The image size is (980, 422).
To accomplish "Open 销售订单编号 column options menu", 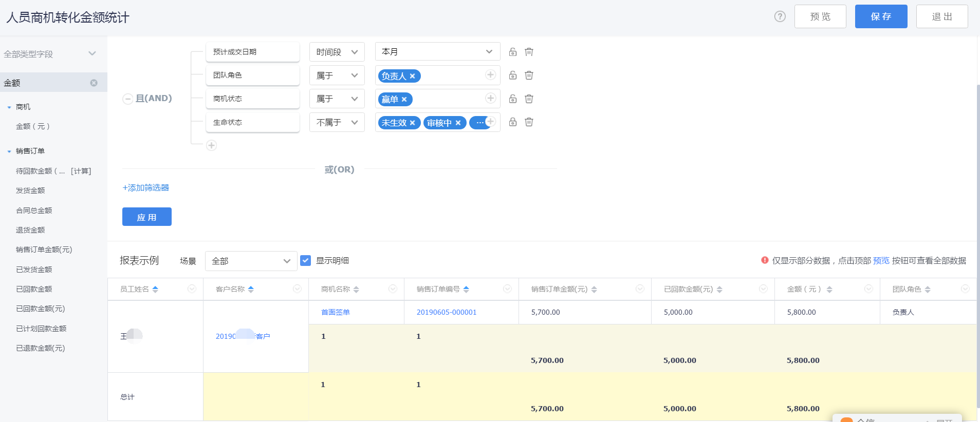I will tap(507, 289).
